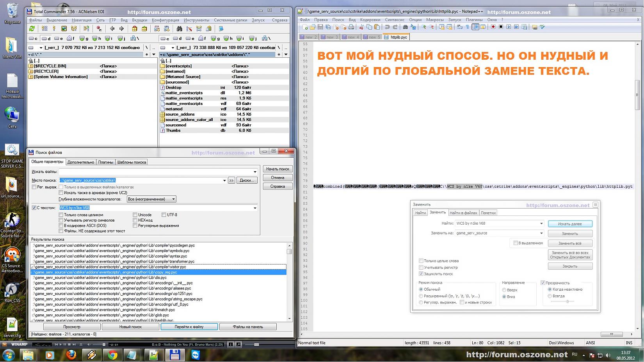Click the Print icon in Notepad++ toolbar
The image size is (644, 362).
click(351, 27)
